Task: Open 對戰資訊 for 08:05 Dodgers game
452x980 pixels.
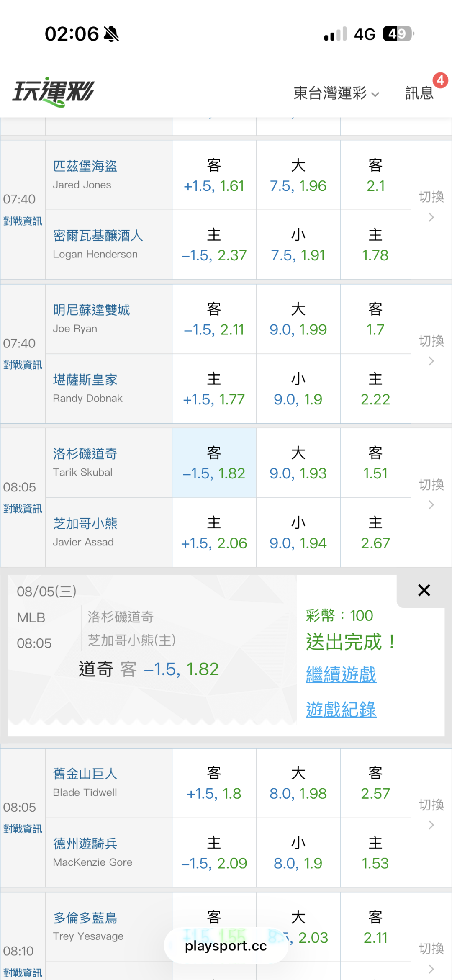Action: pos(23,509)
